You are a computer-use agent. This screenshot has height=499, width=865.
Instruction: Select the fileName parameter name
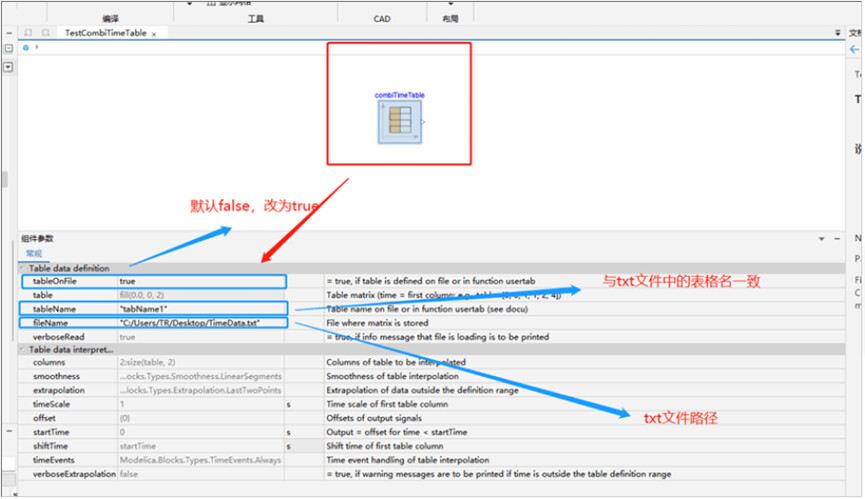[50, 323]
